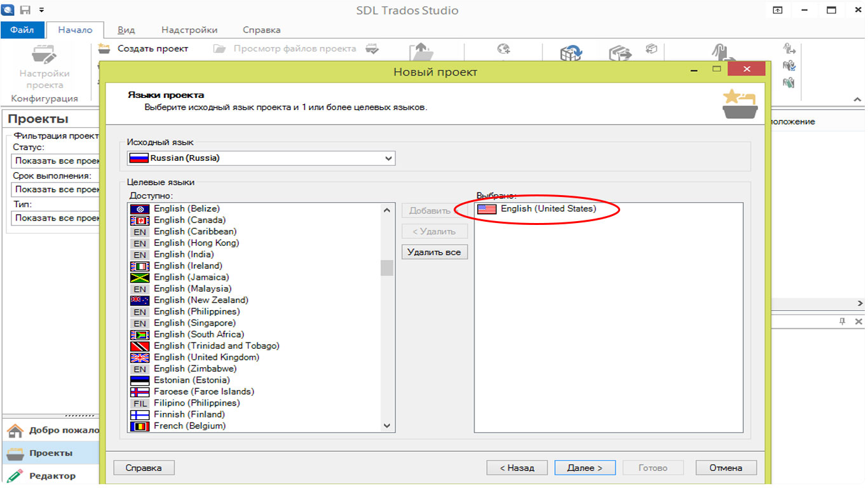This screenshot has height=488, width=868.
Task: Open the Статус filter dropdown
Action: pos(56,161)
